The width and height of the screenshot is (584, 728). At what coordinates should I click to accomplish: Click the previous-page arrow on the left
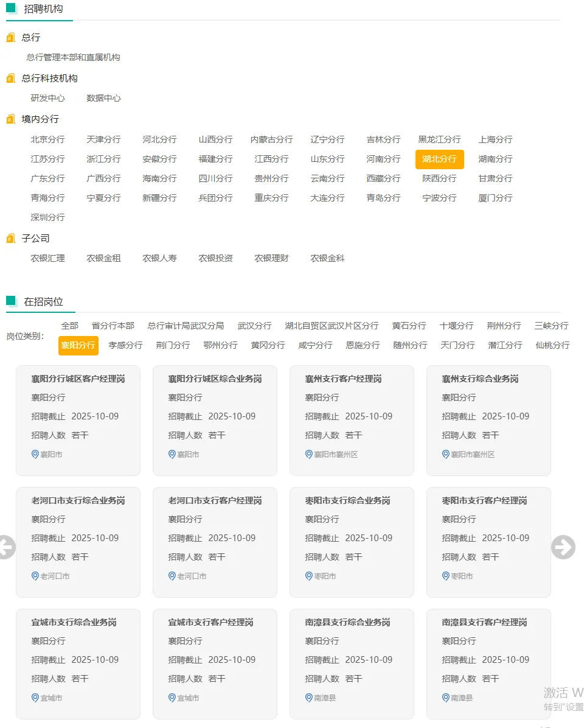click(x=7, y=547)
